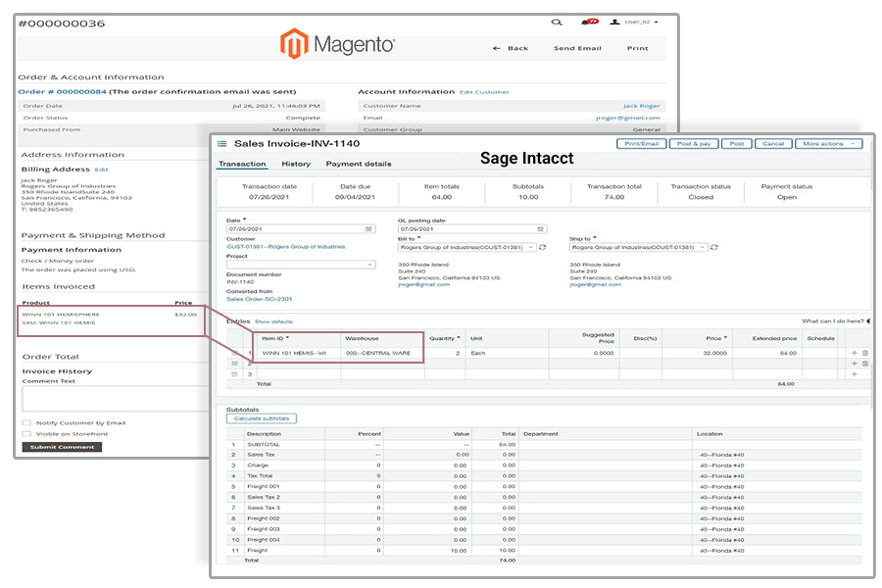Delete entry row 1 with trash icon
The height and width of the screenshot is (588, 882).
[x=865, y=353]
